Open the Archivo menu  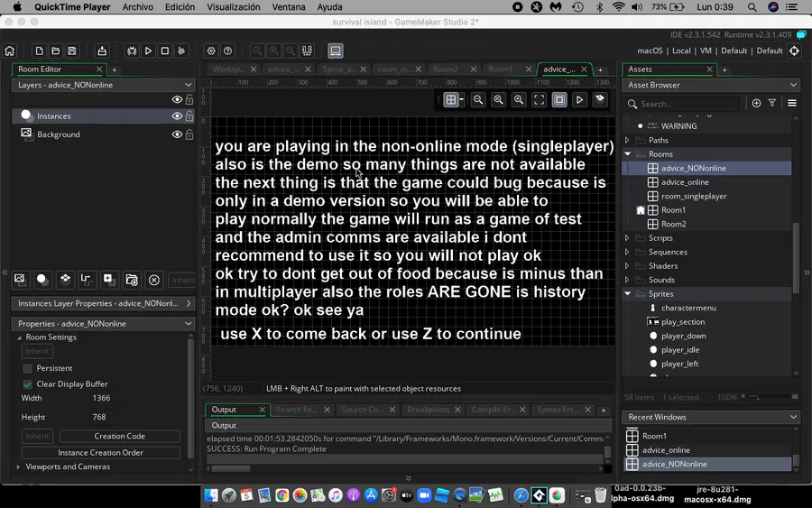click(138, 6)
